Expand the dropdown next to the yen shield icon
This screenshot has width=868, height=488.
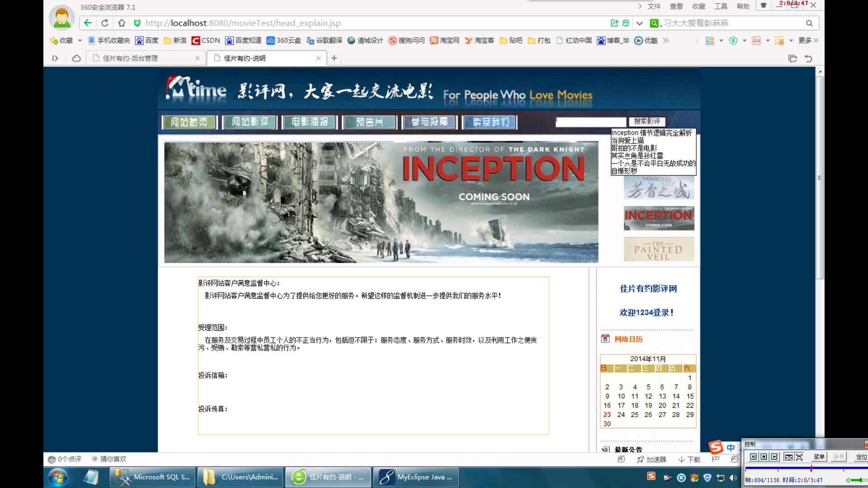tap(745, 41)
